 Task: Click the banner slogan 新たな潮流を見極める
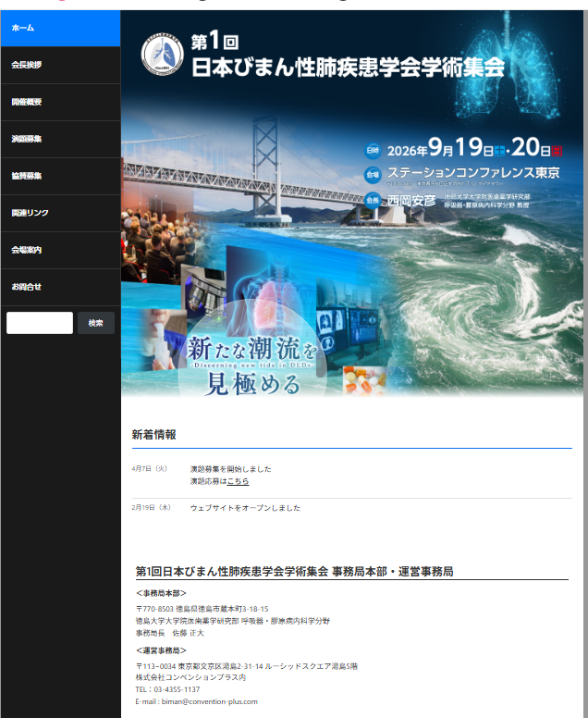tap(252, 365)
